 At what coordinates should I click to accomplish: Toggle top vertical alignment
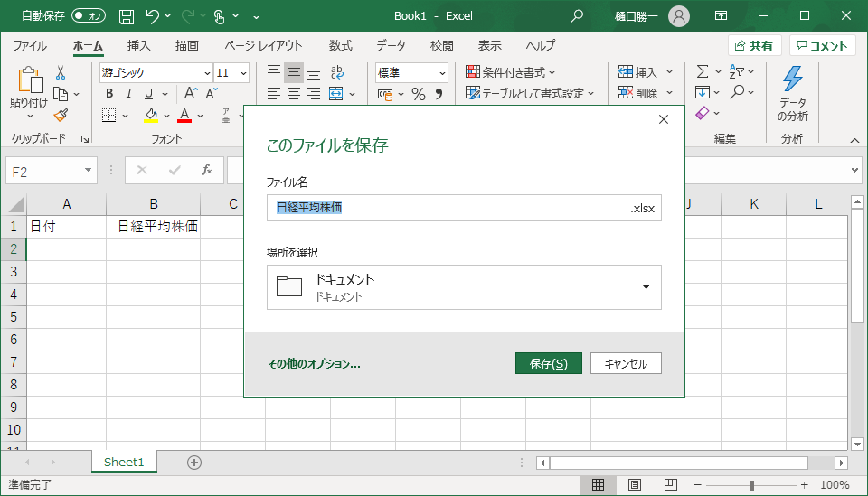pyautogui.click(x=273, y=72)
